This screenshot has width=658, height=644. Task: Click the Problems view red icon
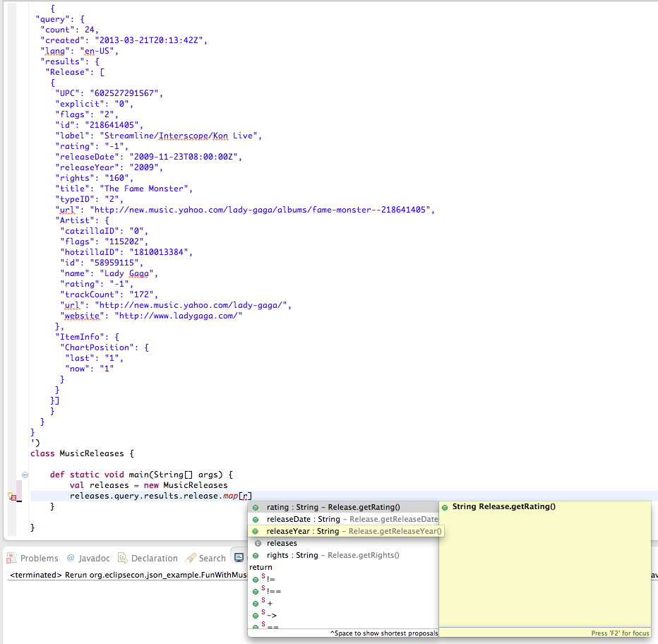(x=11, y=558)
